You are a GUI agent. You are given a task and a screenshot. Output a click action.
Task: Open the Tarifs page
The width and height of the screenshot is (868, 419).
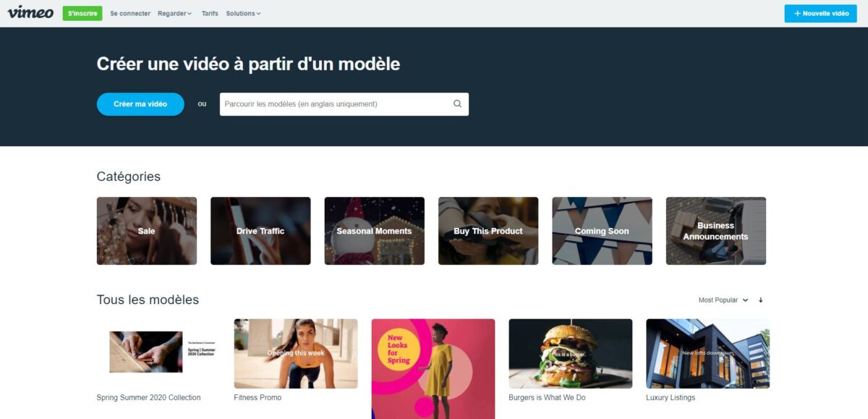pyautogui.click(x=210, y=13)
